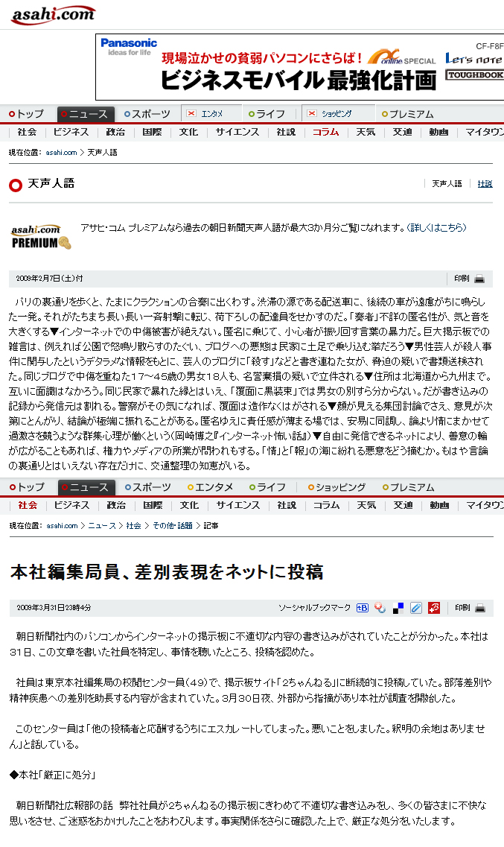
Task: Click the livedoor clip paperclip icon
Action: coord(416,608)
